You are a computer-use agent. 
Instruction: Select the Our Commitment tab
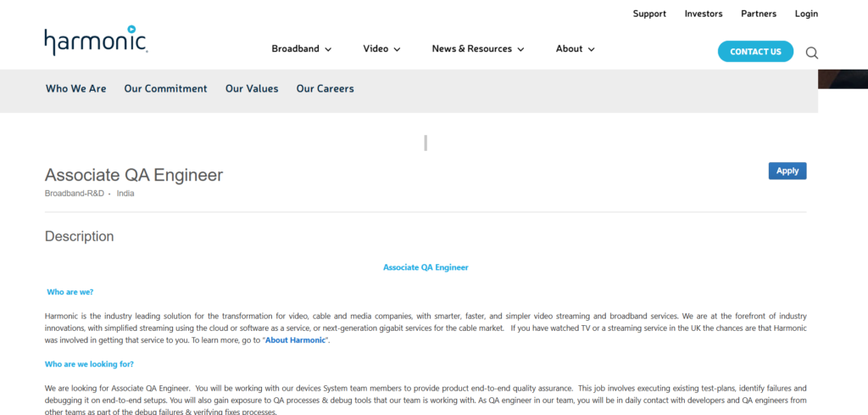click(165, 88)
